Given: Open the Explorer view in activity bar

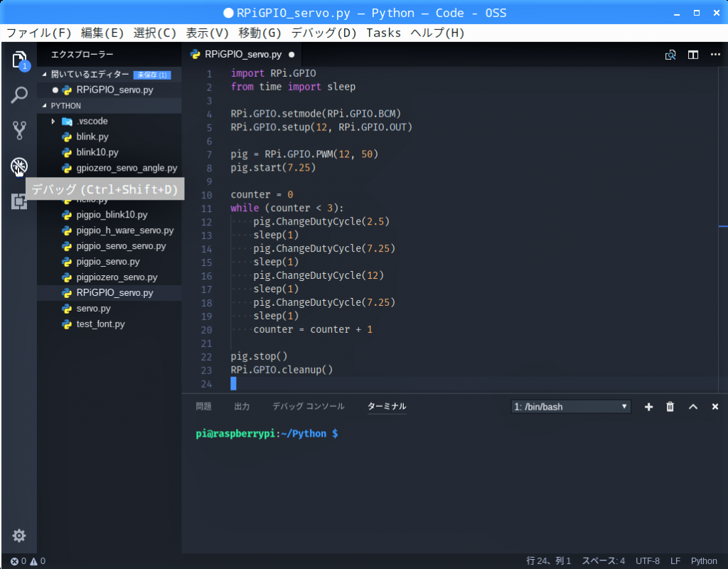Looking at the screenshot, I should (19, 60).
